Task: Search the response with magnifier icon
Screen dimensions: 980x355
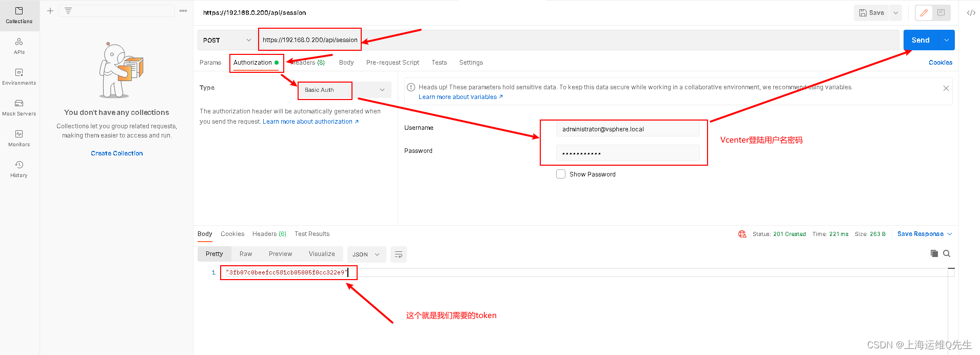Action: [x=947, y=253]
